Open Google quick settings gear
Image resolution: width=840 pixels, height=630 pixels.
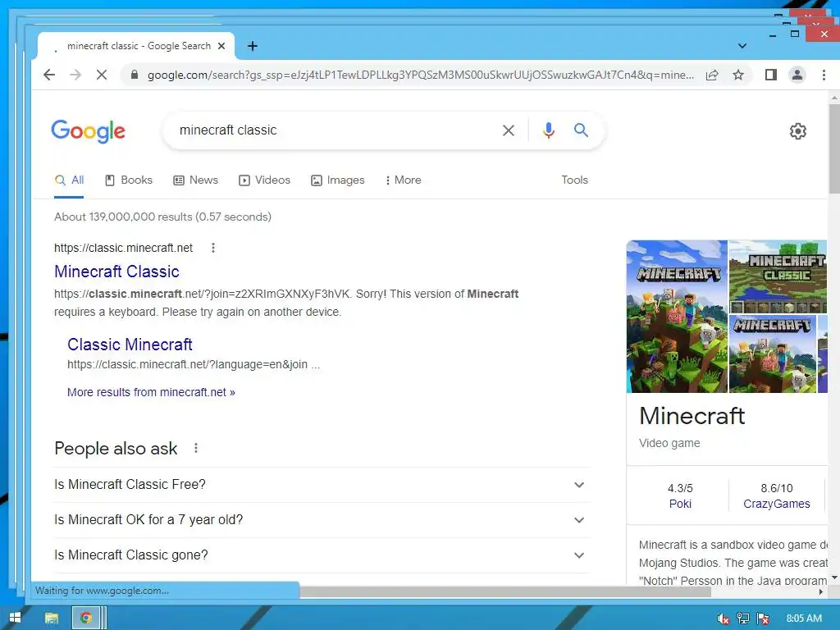coord(797,131)
